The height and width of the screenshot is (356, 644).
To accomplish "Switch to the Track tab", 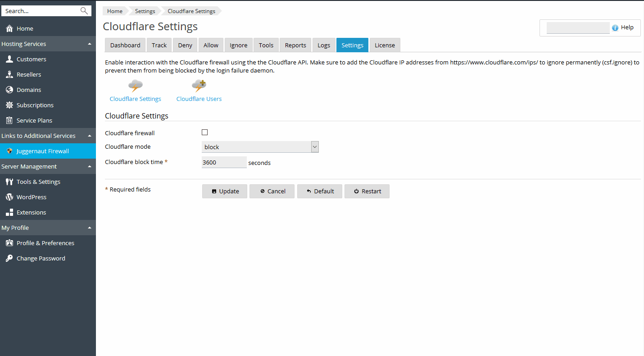I will pyautogui.click(x=159, y=45).
